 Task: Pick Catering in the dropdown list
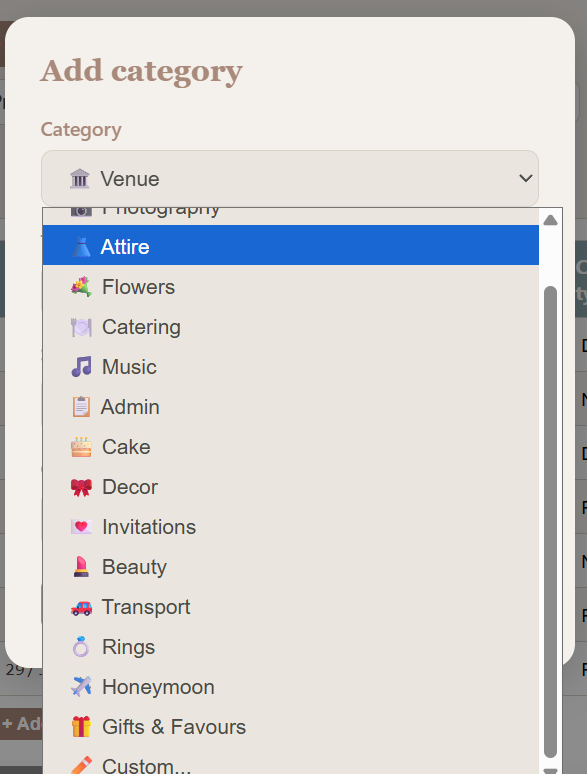pos(291,327)
